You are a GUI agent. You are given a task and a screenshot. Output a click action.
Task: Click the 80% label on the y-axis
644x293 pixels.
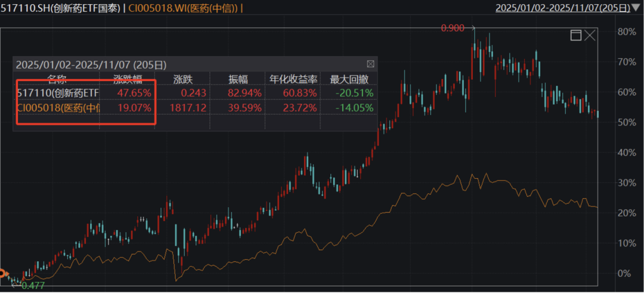click(626, 32)
